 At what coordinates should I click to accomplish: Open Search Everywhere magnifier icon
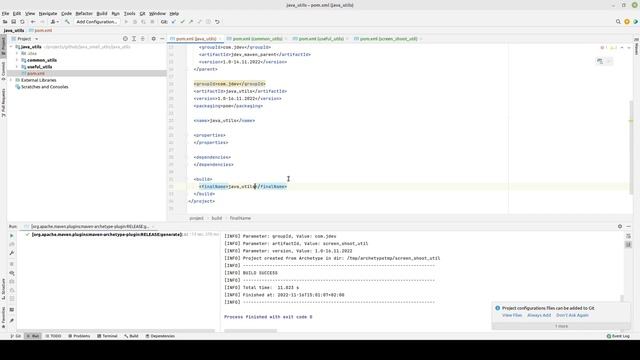tap(618, 22)
